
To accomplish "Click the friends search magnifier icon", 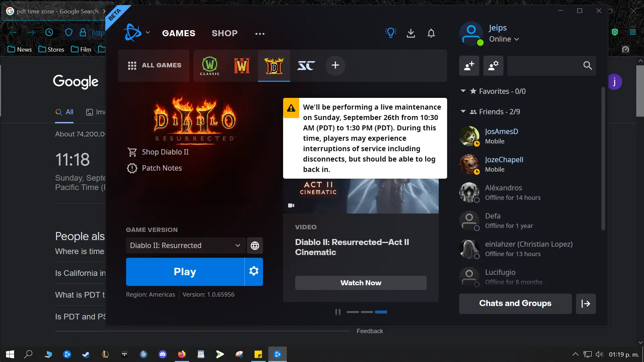I will click(587, 66).
